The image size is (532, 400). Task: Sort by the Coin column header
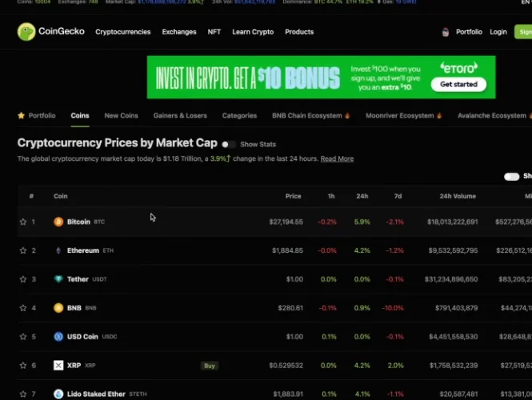coord(60,196)
